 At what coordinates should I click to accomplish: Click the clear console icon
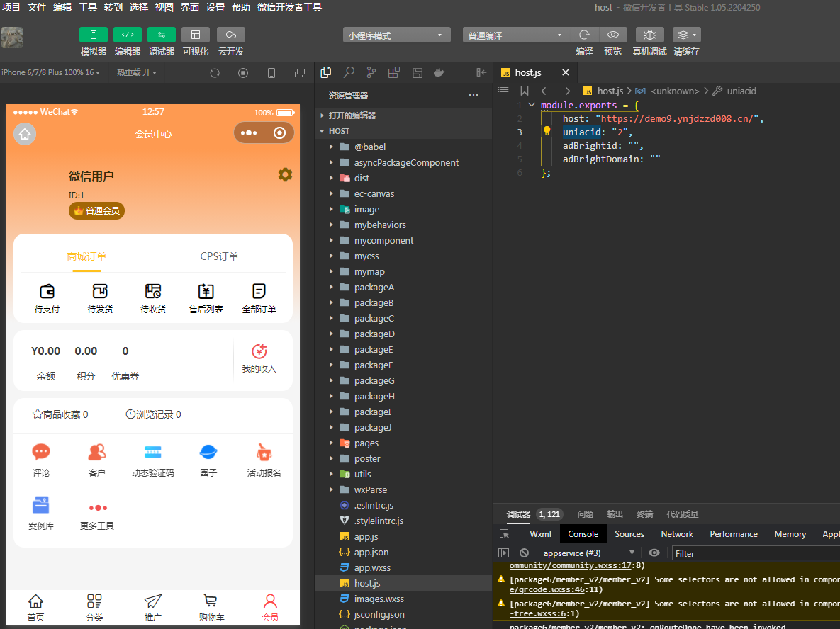(x=524, y=553)
